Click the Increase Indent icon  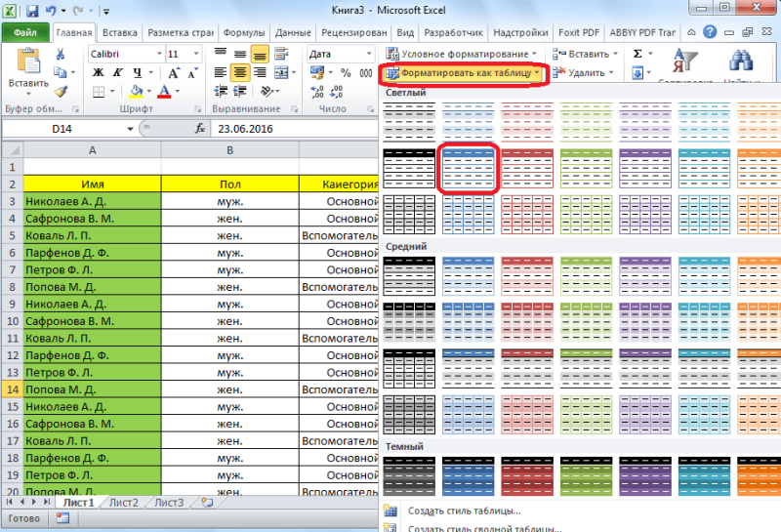click(240, 91)
